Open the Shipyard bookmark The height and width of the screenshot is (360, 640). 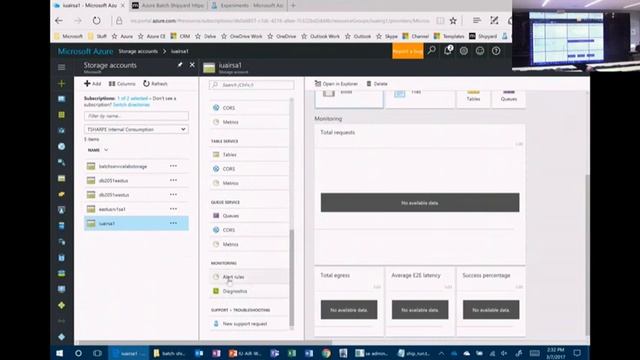[483, 36]
